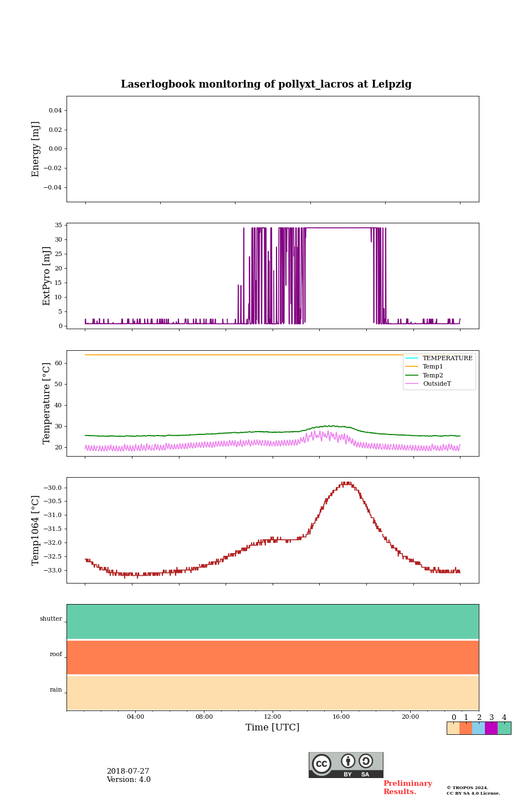Image resolution: width=532 pixels, height=798 pixels.
Task: Select the orange colorbar swatch labeled 1
Action: (x=466, y=728)
